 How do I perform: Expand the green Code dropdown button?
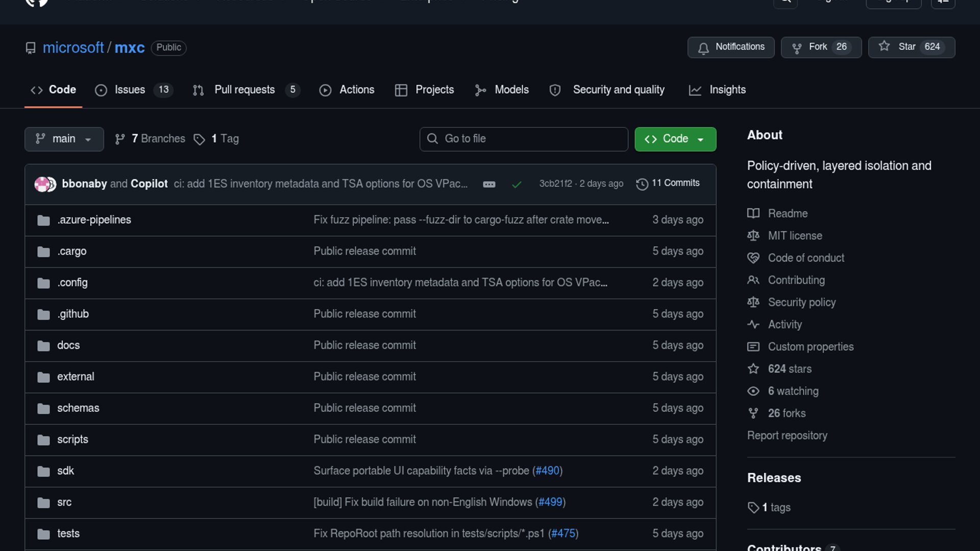(x=675, y=139)
